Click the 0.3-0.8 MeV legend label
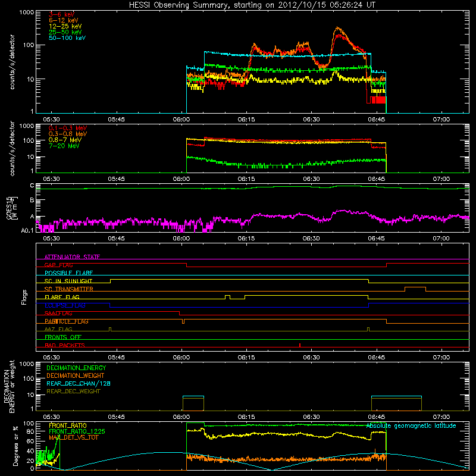 pyautogui.click(x=68, y=134)
